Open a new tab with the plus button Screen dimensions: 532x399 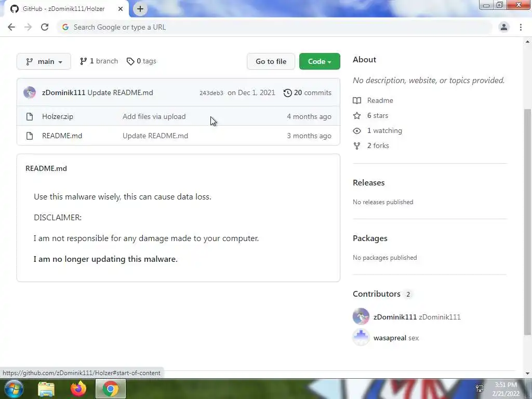[140, 9]
